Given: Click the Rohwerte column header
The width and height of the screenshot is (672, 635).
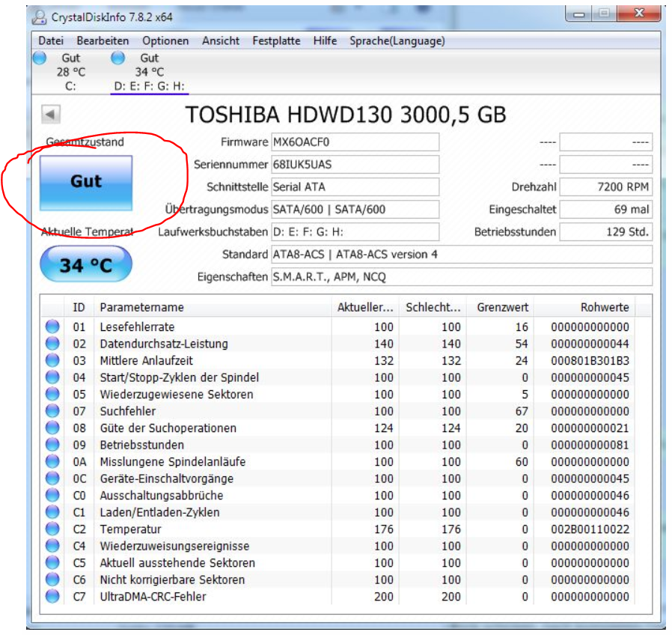Looking at the screenshot, I should coord(584,308).
